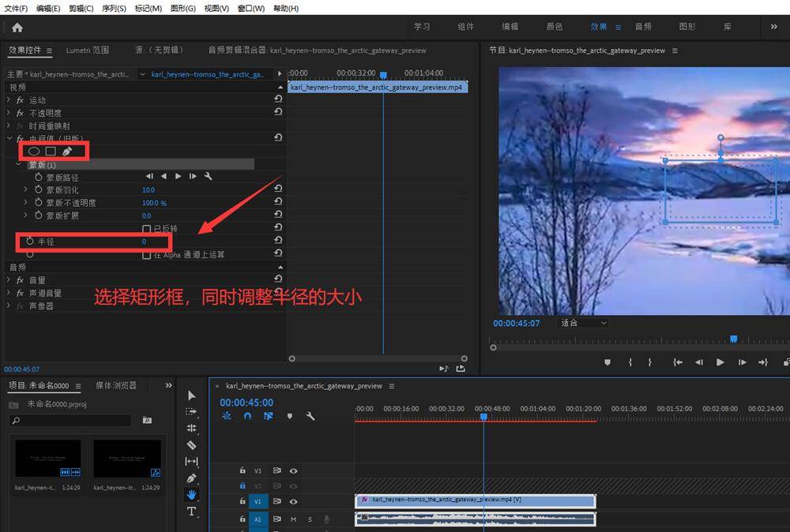Toggle animation stopwatch for mask opacity
Screen dimensions: 790x532
coord(38,202)
